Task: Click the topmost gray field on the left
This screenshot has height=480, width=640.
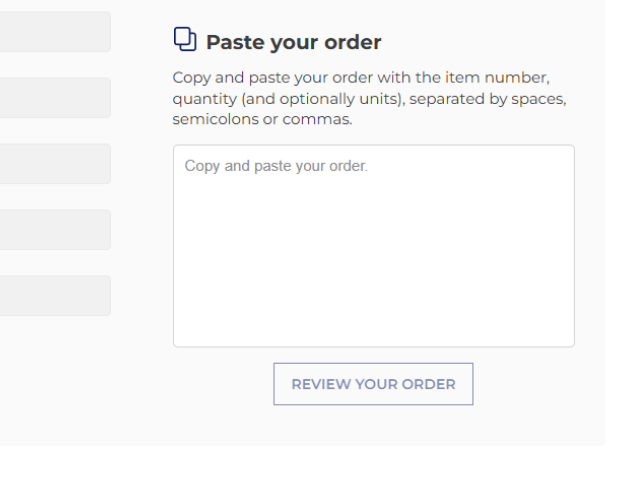Action: pyautogui.click(x=55, y=32)
